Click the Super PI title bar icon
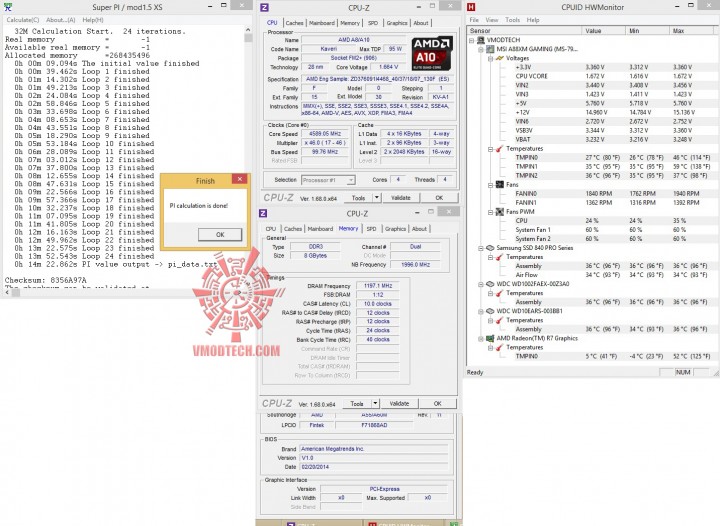 (x=7, y=7)
